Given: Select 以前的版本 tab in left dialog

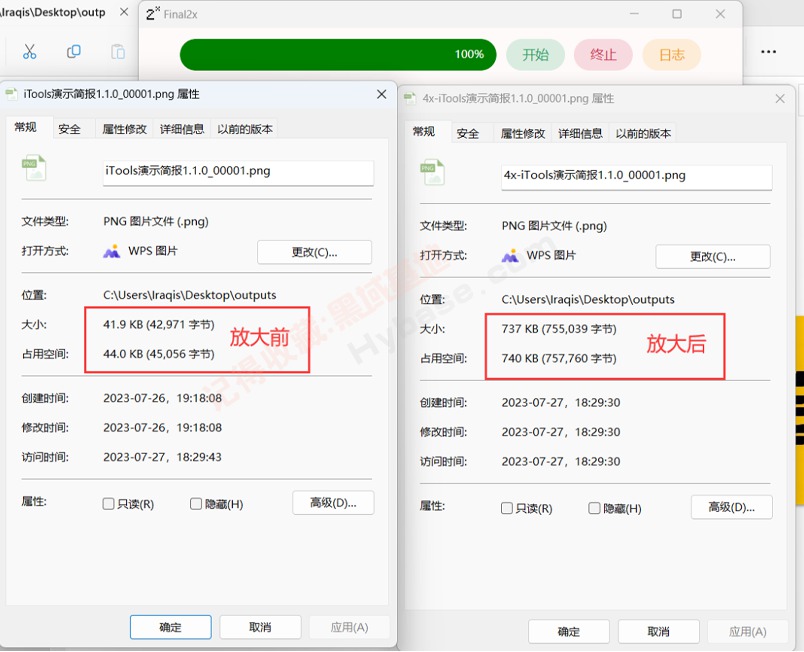Looking at the screenshot, I should 245,129.
